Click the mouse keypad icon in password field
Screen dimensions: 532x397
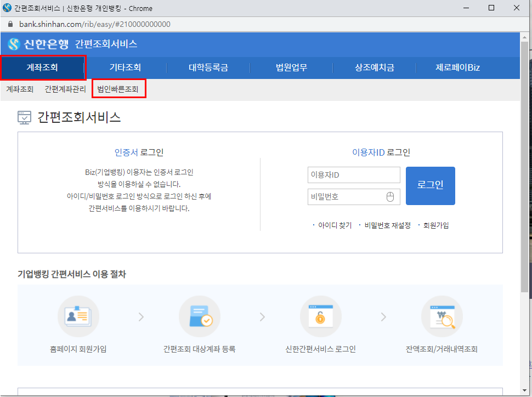tap(390, 197)
